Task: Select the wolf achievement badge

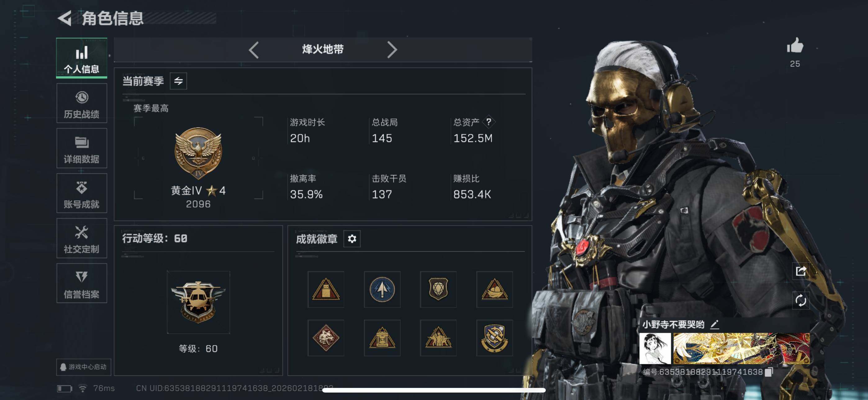Action: [x=326, y=338]
